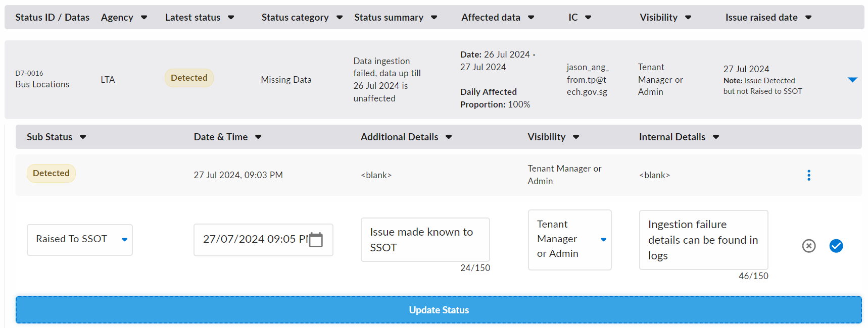Open the calendar picker icon

point(316,240)
